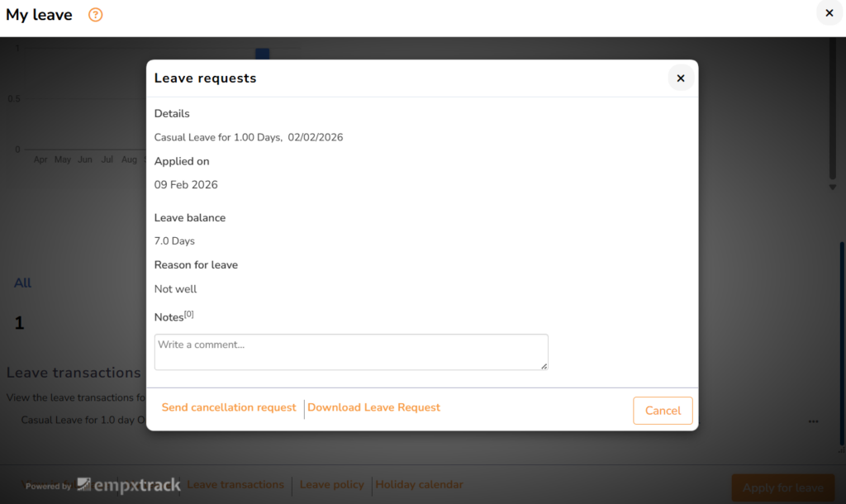
Task: Click the help question mark icon
Action: pos(96,15)
